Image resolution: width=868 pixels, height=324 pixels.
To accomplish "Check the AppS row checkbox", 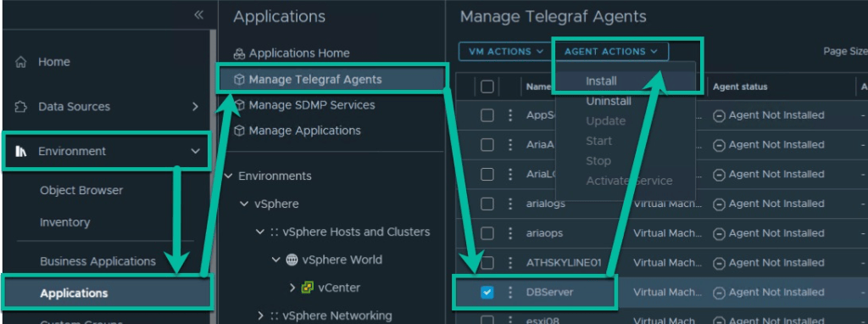I will click(x=487, y=115).
